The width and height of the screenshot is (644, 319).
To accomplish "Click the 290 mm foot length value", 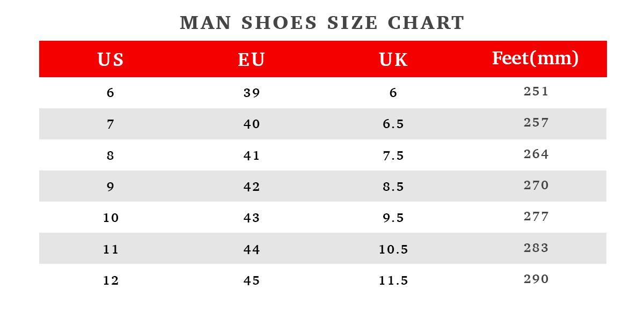I will click(x=536, y=279).
